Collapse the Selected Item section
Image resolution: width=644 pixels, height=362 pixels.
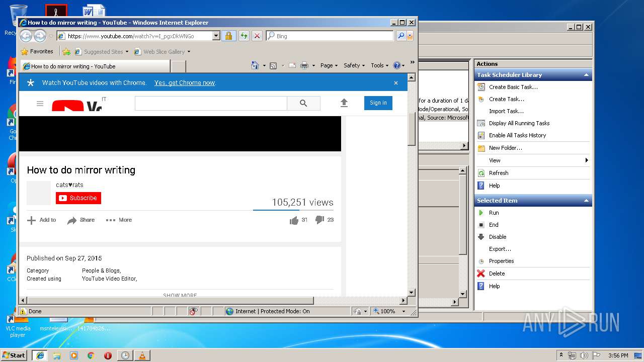tap(586, 201)
